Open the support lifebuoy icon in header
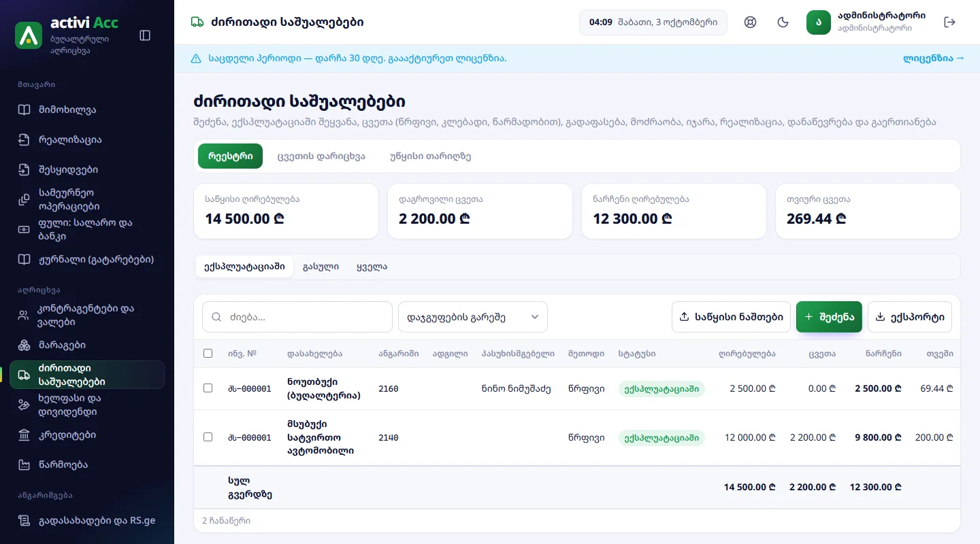Viewport: 980px width, 544px height. [751, 22]
